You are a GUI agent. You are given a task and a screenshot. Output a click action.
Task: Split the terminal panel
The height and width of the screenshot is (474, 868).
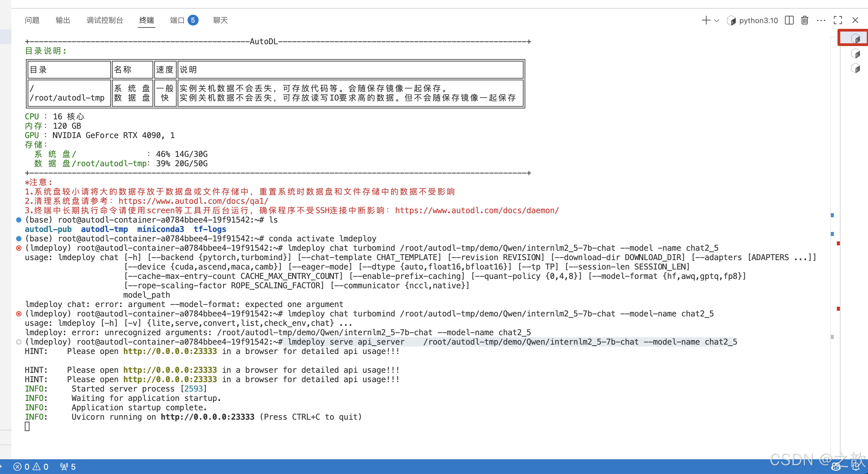point(789,20)
